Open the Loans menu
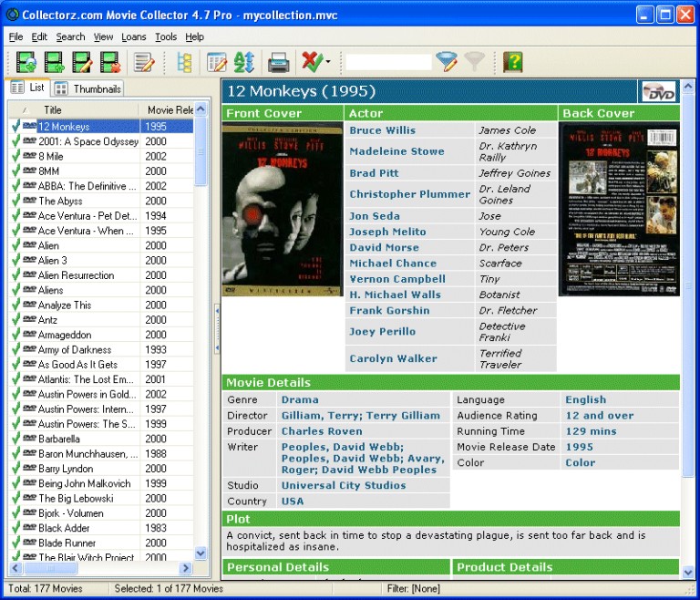The height and width of the screenshot is (600, 700). click(x=134, y=36)
